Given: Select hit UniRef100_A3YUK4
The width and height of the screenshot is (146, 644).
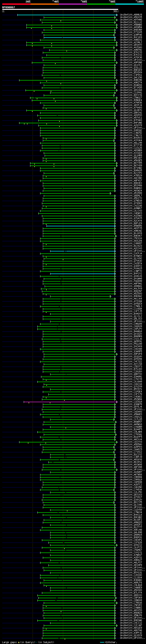Looking at the screenshot, I should 131,140.
